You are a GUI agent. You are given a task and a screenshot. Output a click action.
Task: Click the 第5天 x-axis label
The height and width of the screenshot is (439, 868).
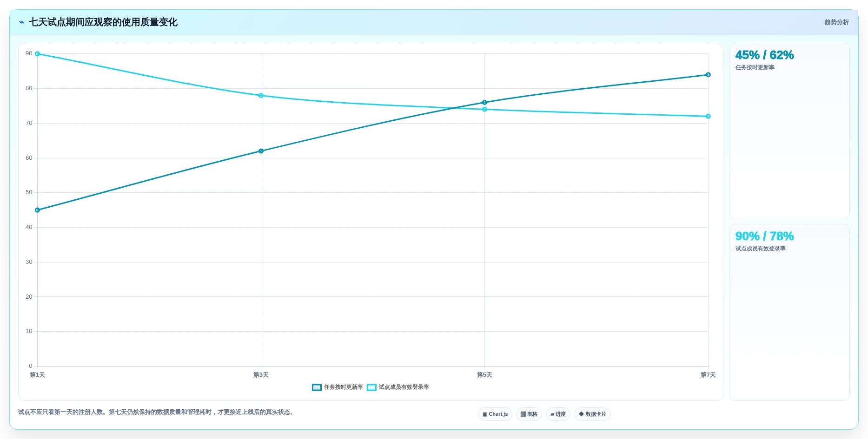(x=484, y=375)
